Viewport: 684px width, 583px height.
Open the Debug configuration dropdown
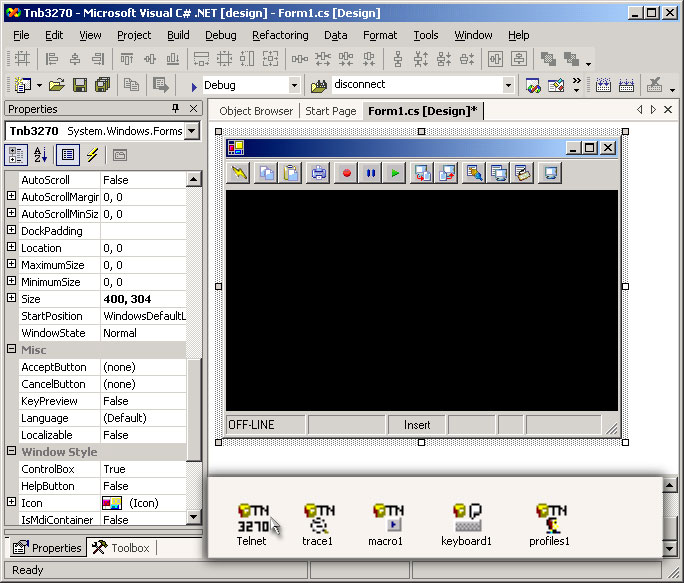[x=294, y=85]
